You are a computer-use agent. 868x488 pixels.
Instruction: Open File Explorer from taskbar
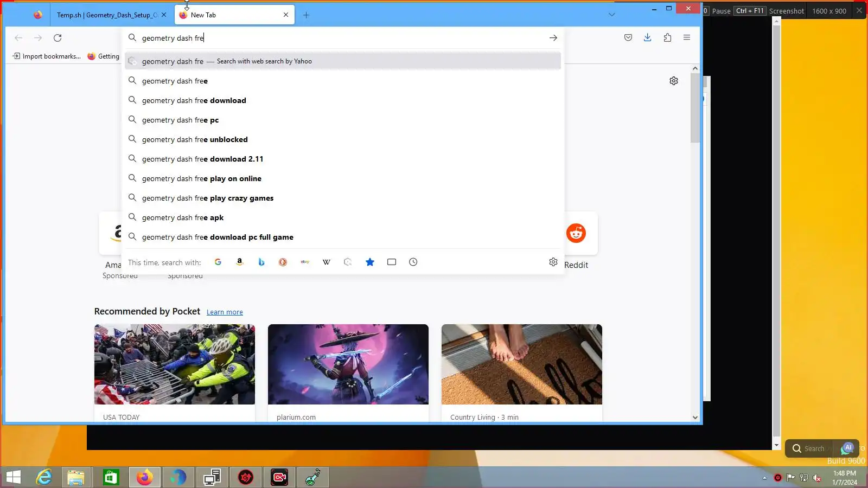tap(76, 478)
